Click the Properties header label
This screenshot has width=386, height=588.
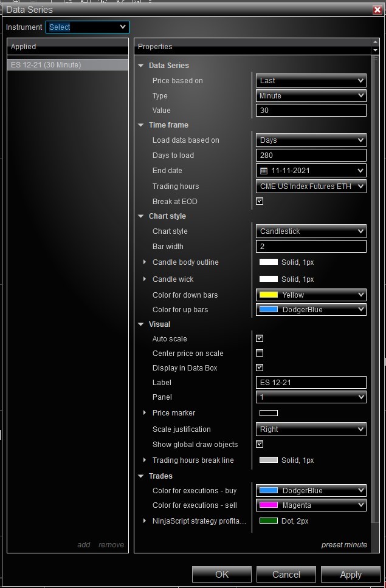155,47
